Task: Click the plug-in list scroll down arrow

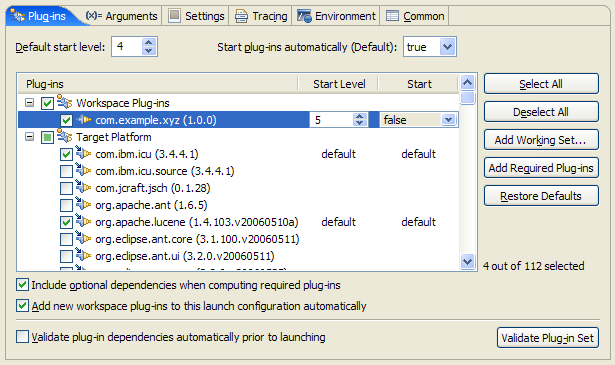Action: click(x=467, y=261)
